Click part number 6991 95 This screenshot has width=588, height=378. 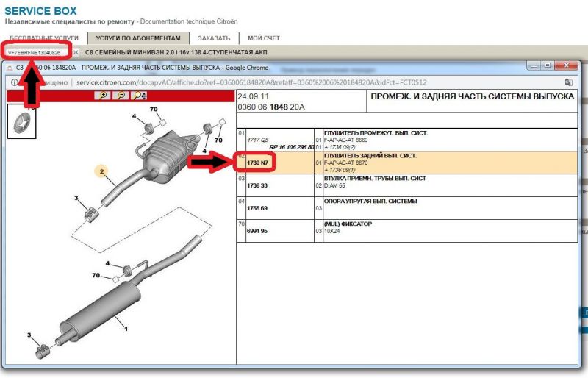pyautogui.click(x=259, y=231)
